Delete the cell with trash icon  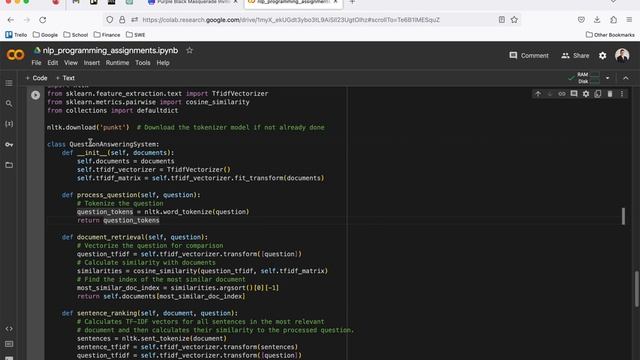(x=610, y=94)
